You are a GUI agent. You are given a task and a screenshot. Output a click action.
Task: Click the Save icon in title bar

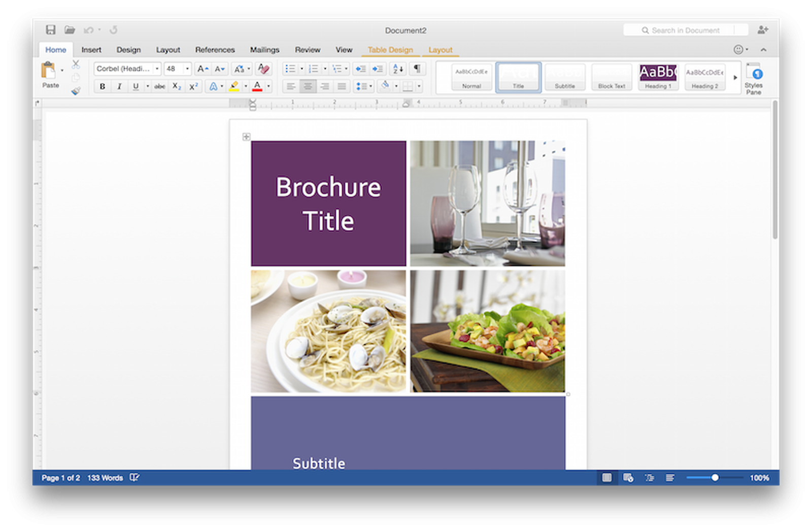point(51,30)
